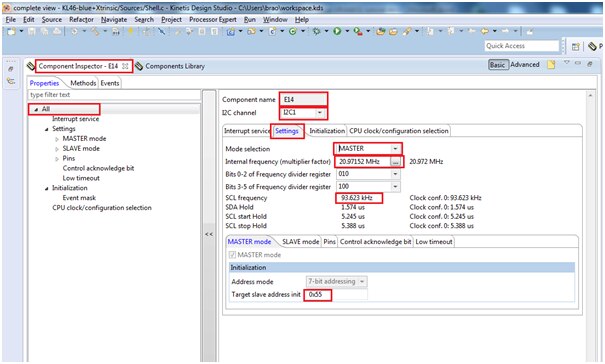Collapse the Settings tree node
605x364 pixels.
(46, 129)
